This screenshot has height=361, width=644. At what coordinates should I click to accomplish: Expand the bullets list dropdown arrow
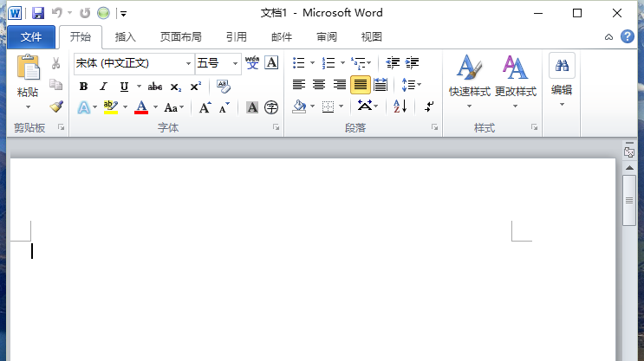coord(312,63)
